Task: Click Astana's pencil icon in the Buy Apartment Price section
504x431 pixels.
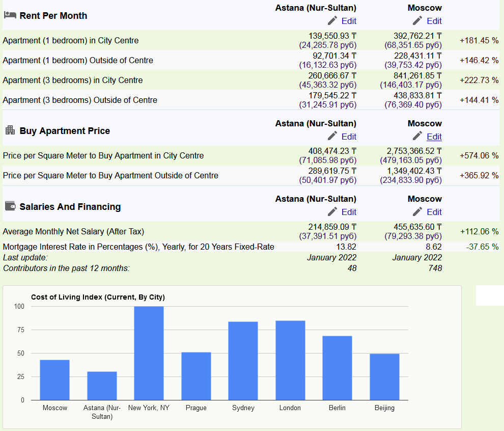Action: 332,136
